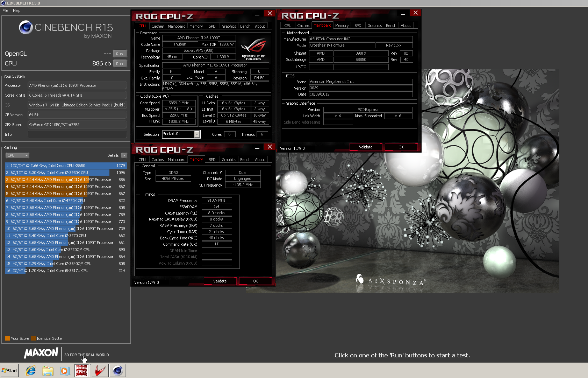Click OK in the Memory CPU-Z window
Screen dimensions: 588x378
coord(255,281)
